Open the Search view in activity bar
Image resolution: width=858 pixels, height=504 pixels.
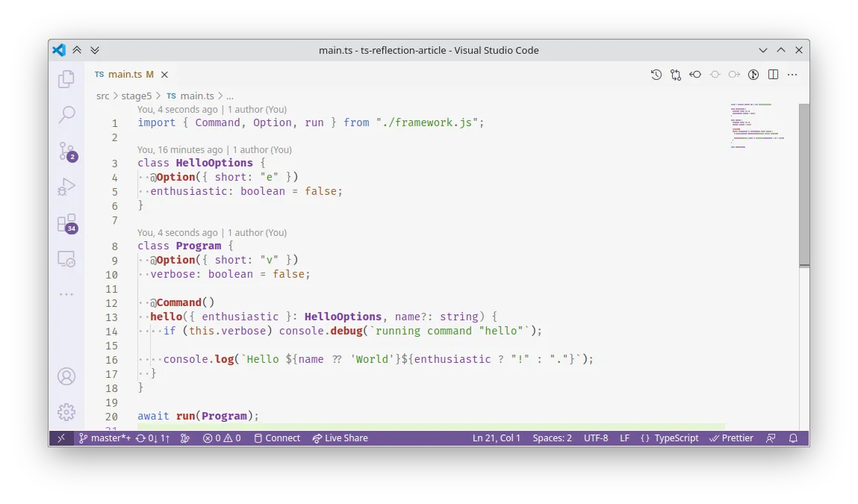tap(66, 115)
